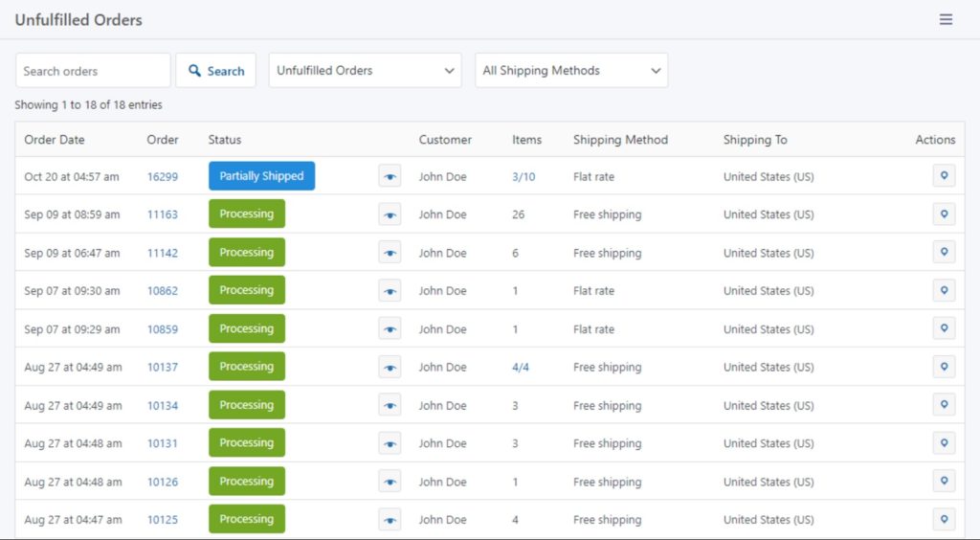Viewport: 980px width, 540px height.
Task: Preview order 11142 with eye icon
Action: click(390, 253)
